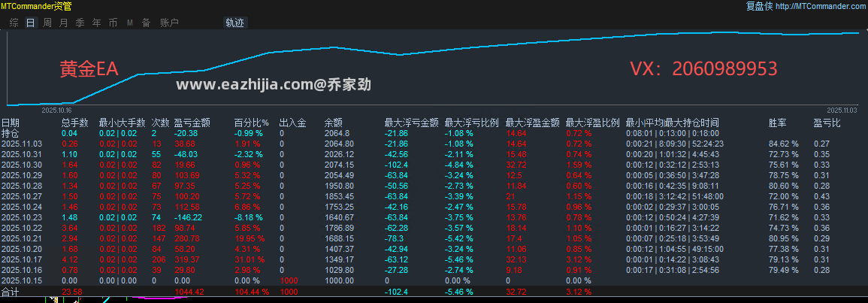Click the 最大浮亏金额 column header
This screenshot has width=868, height=303.
pos(411,123)
